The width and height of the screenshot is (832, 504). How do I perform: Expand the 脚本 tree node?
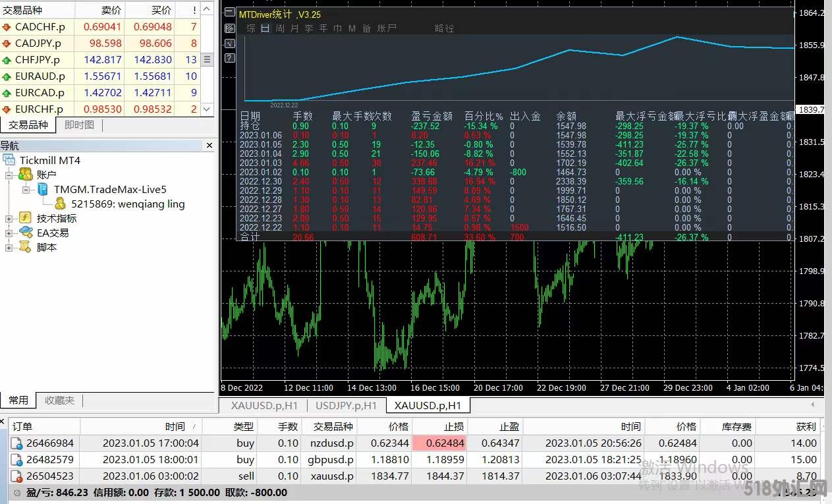[9, 247]
